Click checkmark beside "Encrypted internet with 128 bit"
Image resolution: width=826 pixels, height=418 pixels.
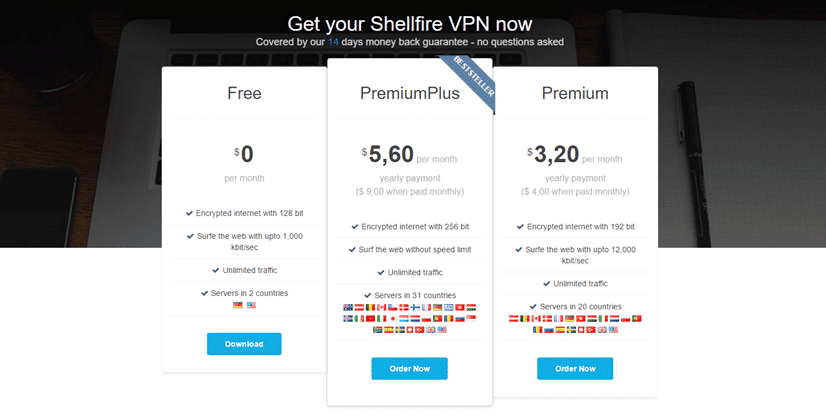[189, 213]
